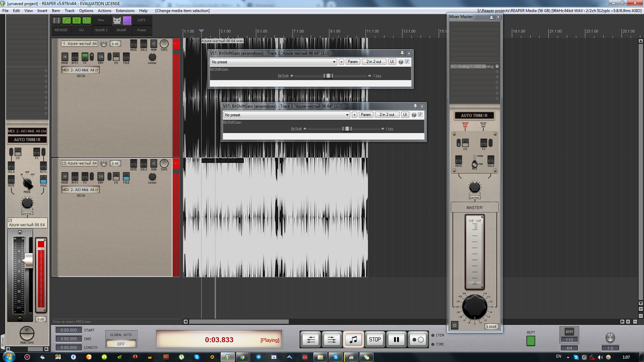Viewport: 644px width, 362px height.
Task: Open MIDI input dropdown on track 1
Action: pos(80,70)
